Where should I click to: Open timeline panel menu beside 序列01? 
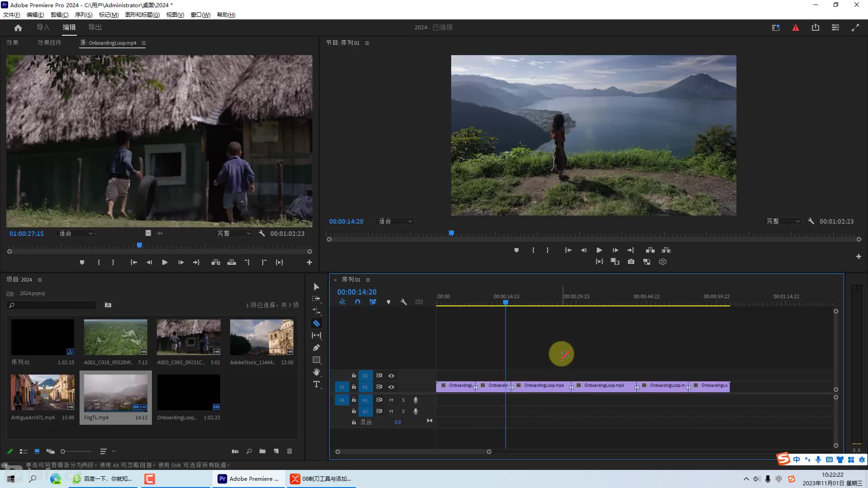click(x=368, y=280)
